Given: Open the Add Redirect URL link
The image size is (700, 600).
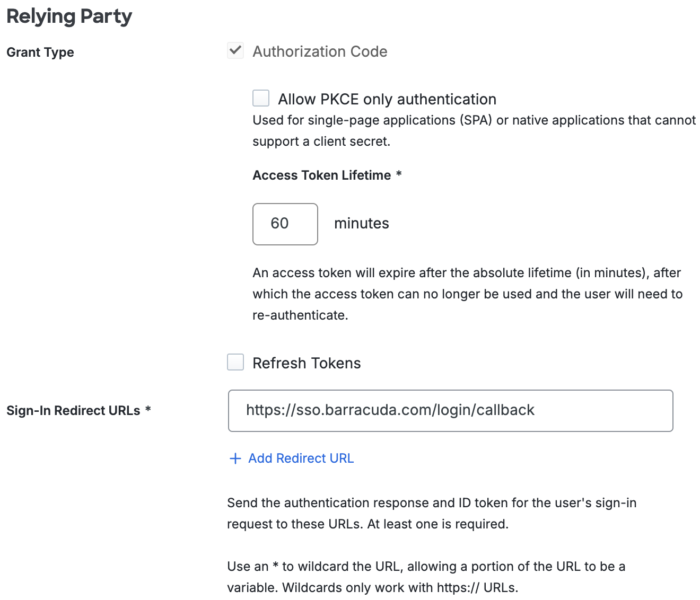Looking at the screenshot, I should (301, 458).
